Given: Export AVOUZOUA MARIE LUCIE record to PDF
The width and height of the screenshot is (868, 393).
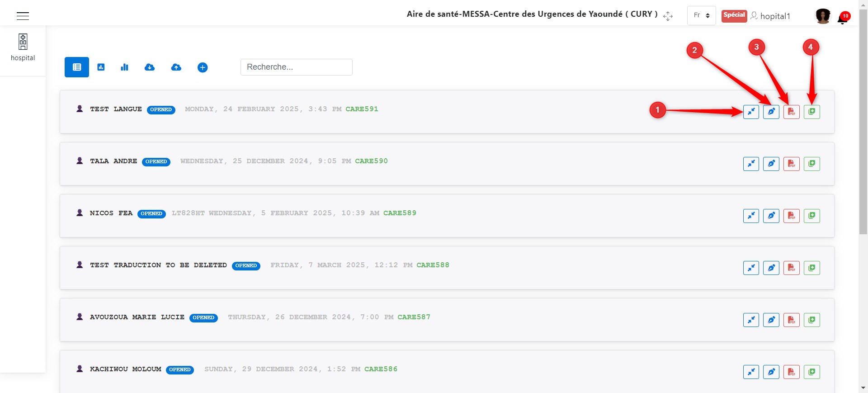Looking at the screenshot, I should pos(792,320).
